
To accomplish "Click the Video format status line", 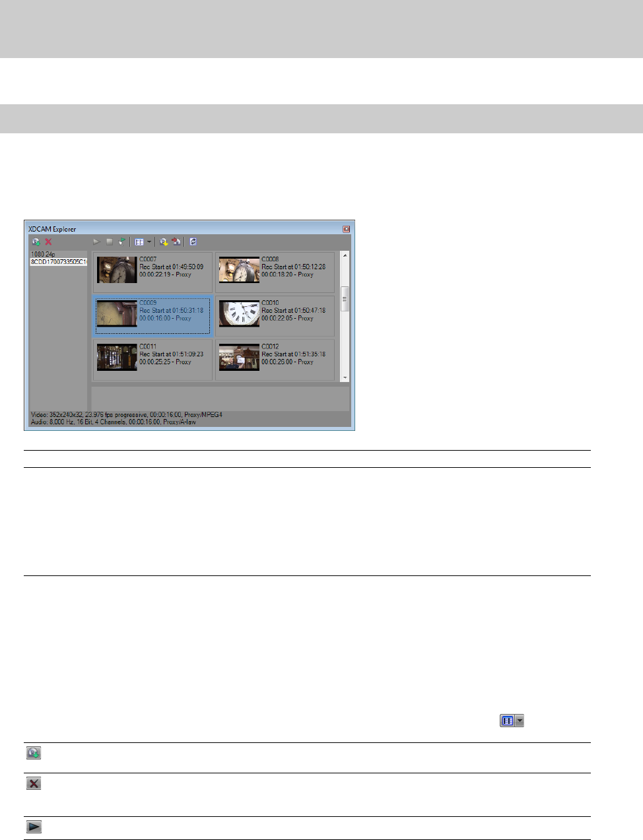I will (127, 415).
